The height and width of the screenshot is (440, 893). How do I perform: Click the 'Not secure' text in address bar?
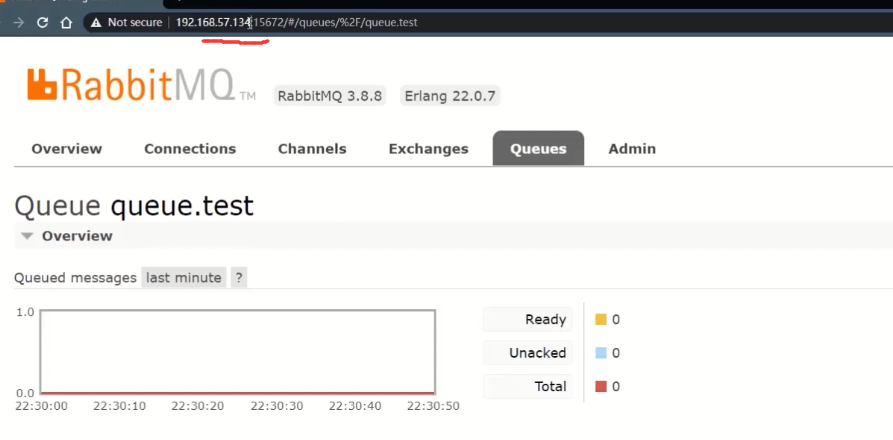(x=135, y=22)
